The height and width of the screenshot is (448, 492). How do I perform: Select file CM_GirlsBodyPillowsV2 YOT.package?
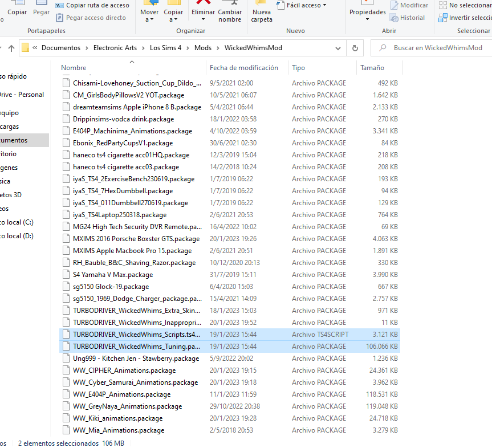pyautogui.click(x=229, y=95)
